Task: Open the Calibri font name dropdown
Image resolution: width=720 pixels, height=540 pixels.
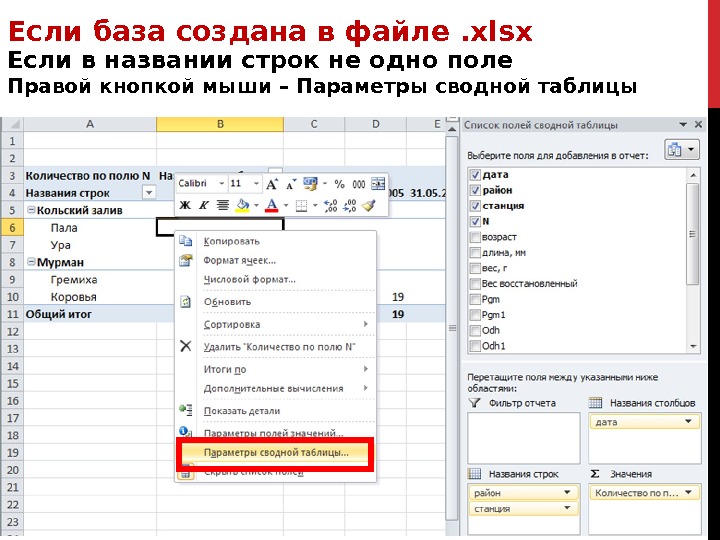Action: point(221,184)
